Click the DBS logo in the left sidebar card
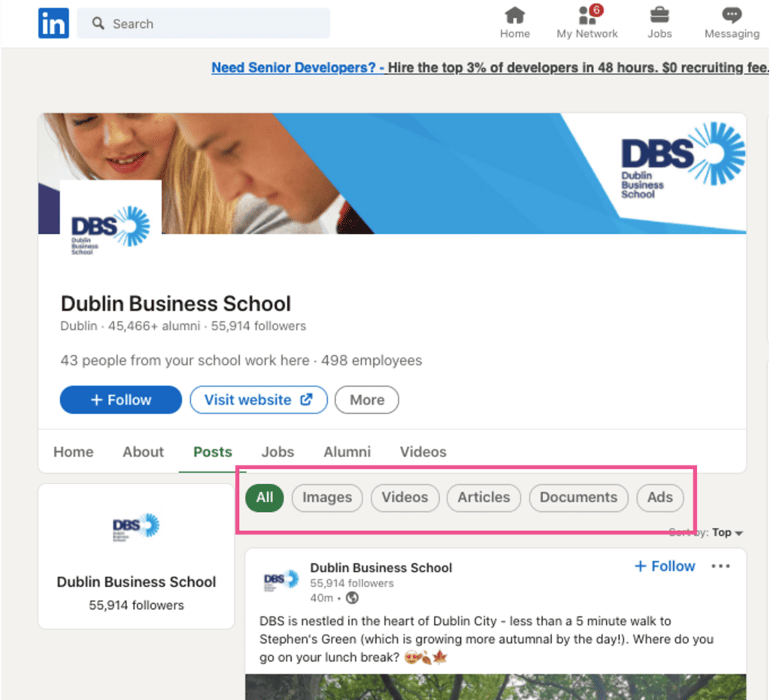 136,527
